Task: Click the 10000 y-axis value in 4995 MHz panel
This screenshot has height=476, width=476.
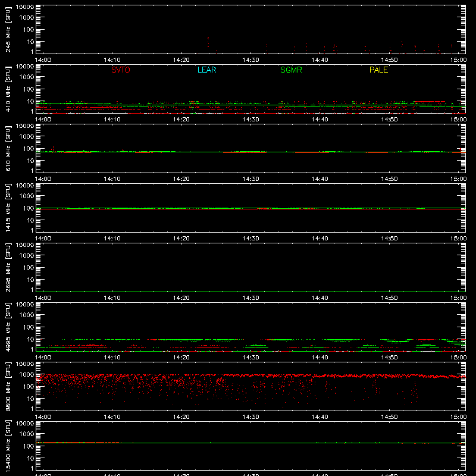Action: pos(25,305)
